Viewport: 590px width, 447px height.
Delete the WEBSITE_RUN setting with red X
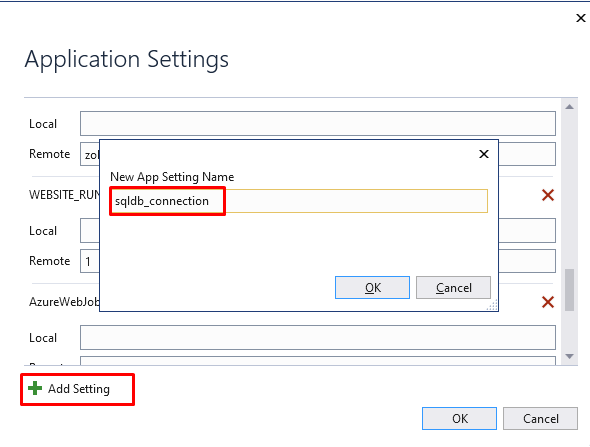coord(548,195)
